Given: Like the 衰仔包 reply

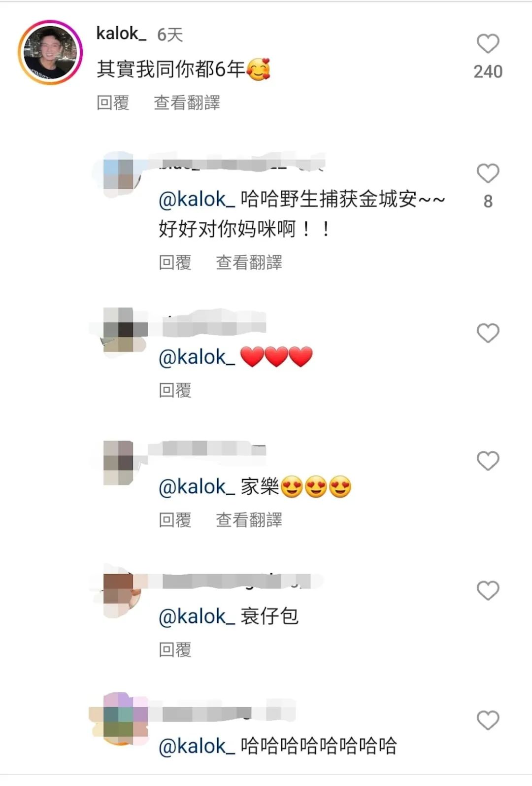Looking at the screenshot, I should (488, 590).
